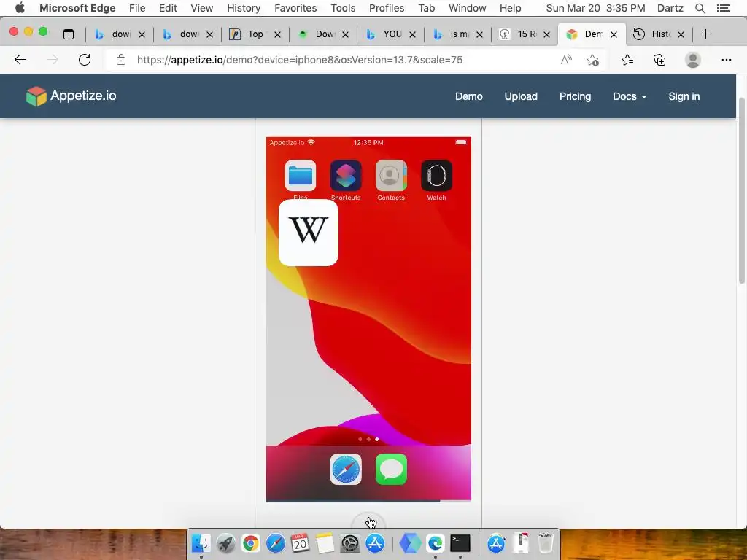Open the Pricing link
The image size is (747, 560).
coord(575,96)
